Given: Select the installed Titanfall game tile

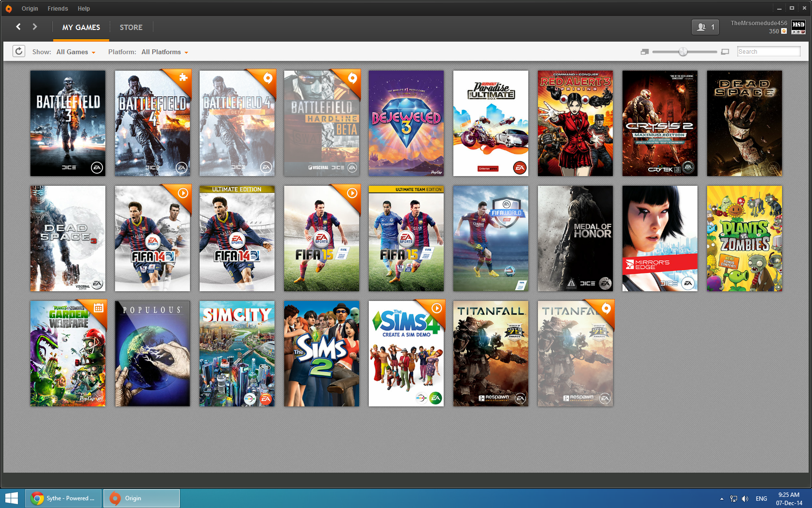Looking at the screenshot, I should [491, 354].
